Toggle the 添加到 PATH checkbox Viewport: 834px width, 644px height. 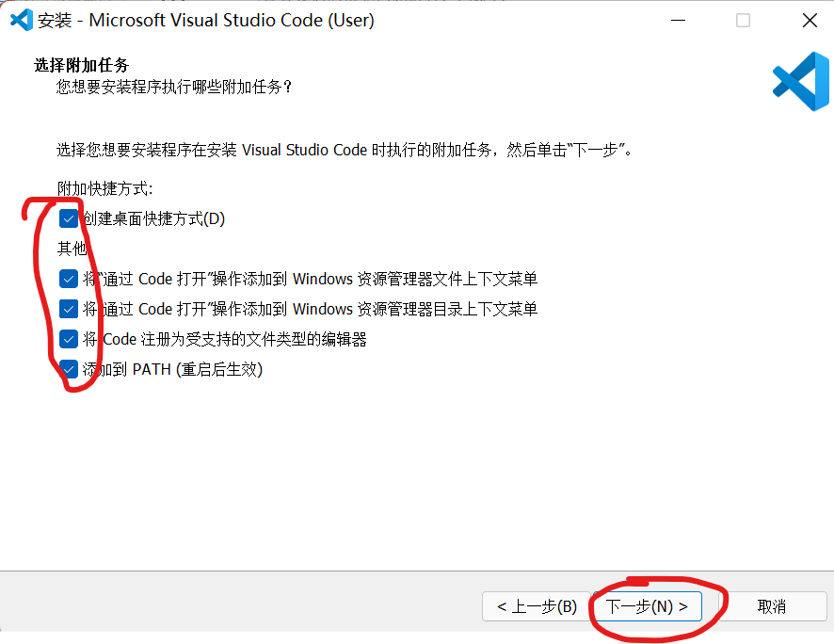[x=69, y=369]
